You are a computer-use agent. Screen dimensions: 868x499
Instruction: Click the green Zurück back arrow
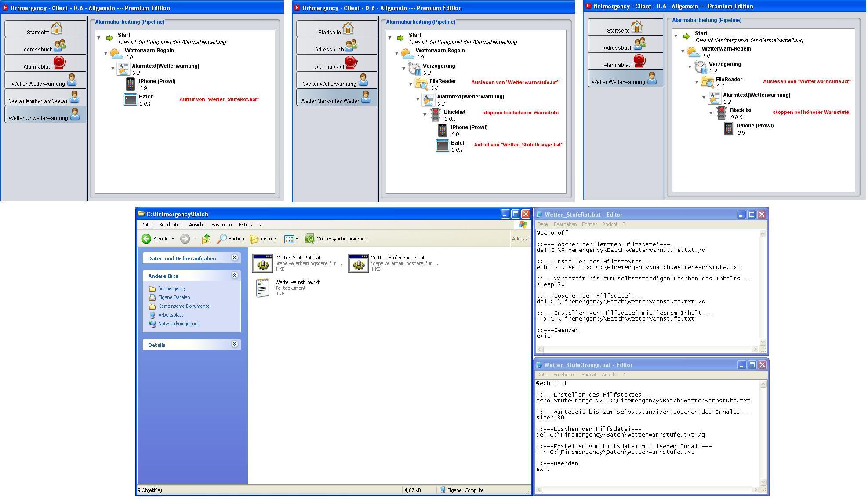tap(146, 239)
